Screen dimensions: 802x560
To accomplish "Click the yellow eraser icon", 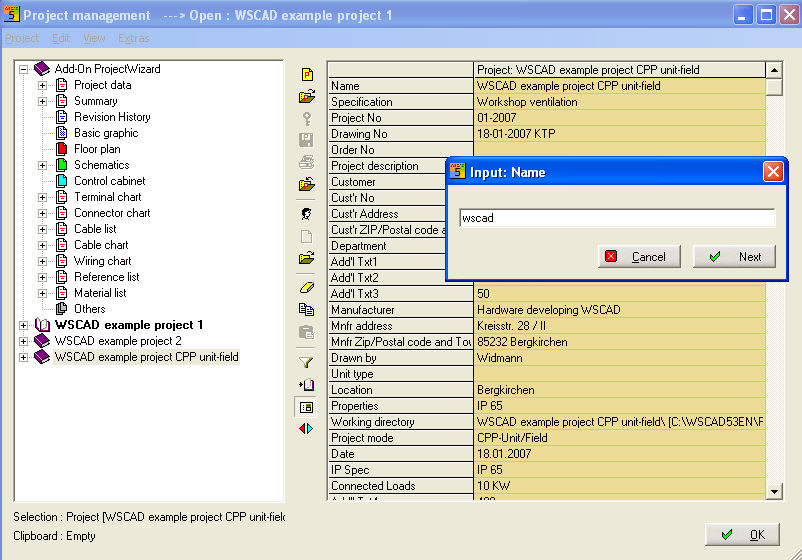I will tap(306, 287).
